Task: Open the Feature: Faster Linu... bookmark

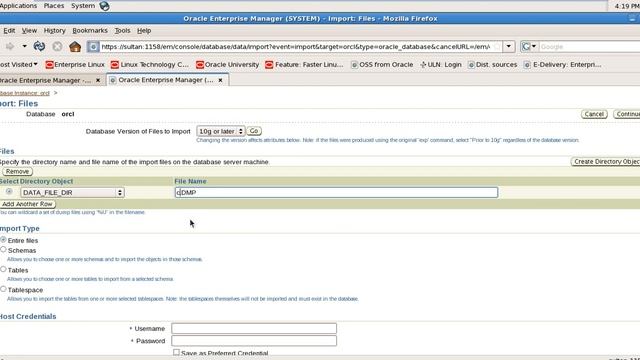Action: (304, 64)
